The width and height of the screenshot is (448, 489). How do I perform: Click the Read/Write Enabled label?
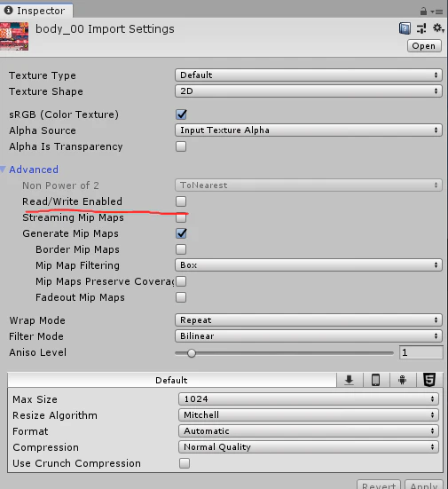click(x=73, y=201)
